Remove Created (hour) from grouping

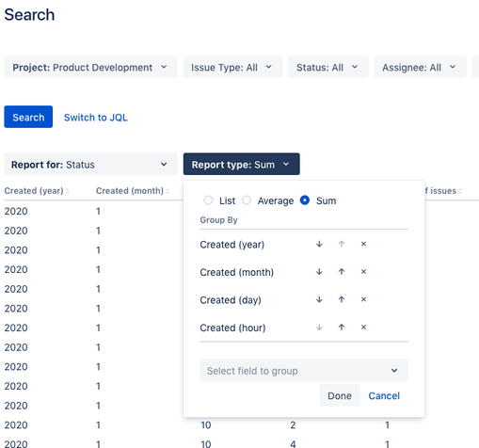(x=363, y=328)
